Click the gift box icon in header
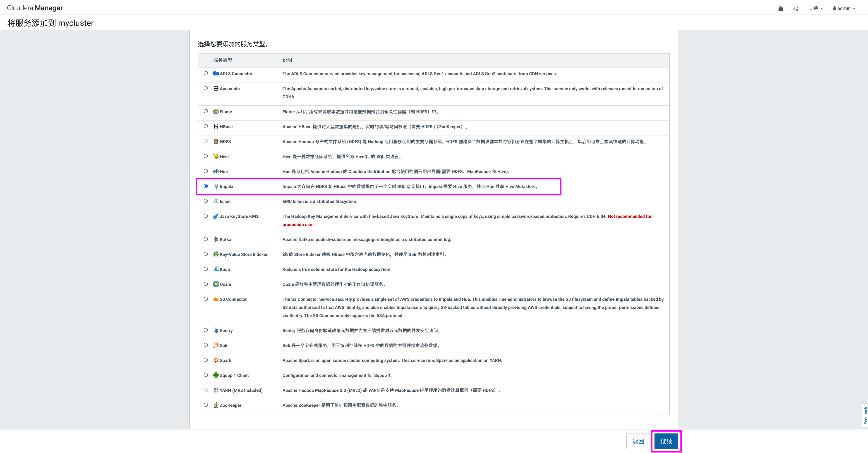 (x=781, y=8)
